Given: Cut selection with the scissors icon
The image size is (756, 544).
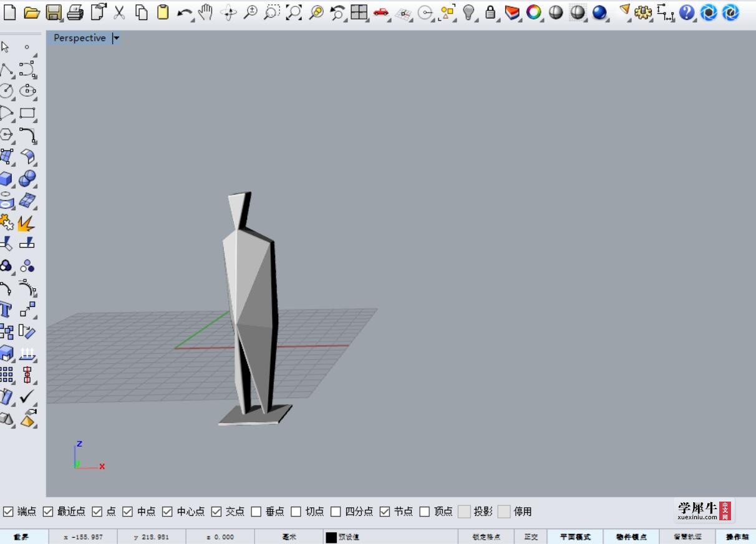Looking at the screenshot, I should point(119,12).
